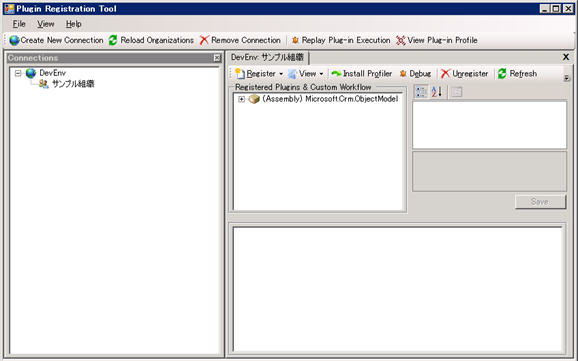Click the property grid value area
Screen dimensions: 578x361
click(490, 125)
